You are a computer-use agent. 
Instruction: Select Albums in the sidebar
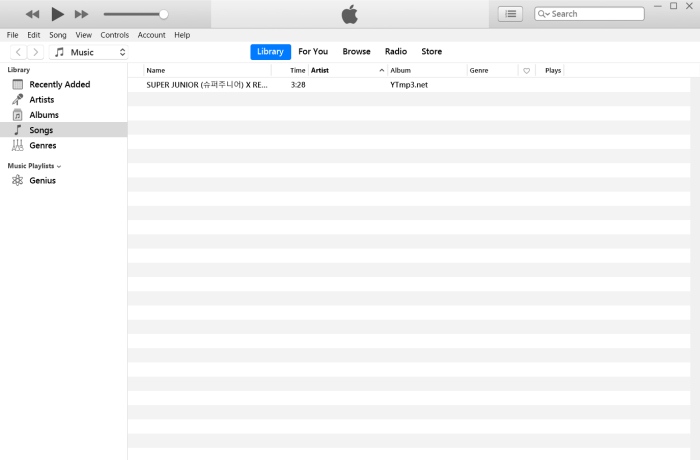tap(63, 115)
